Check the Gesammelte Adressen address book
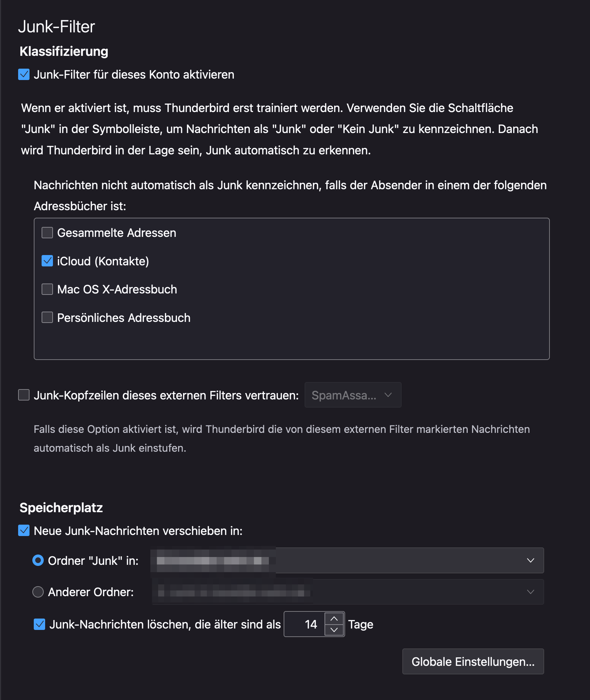 tap(47, 233)
